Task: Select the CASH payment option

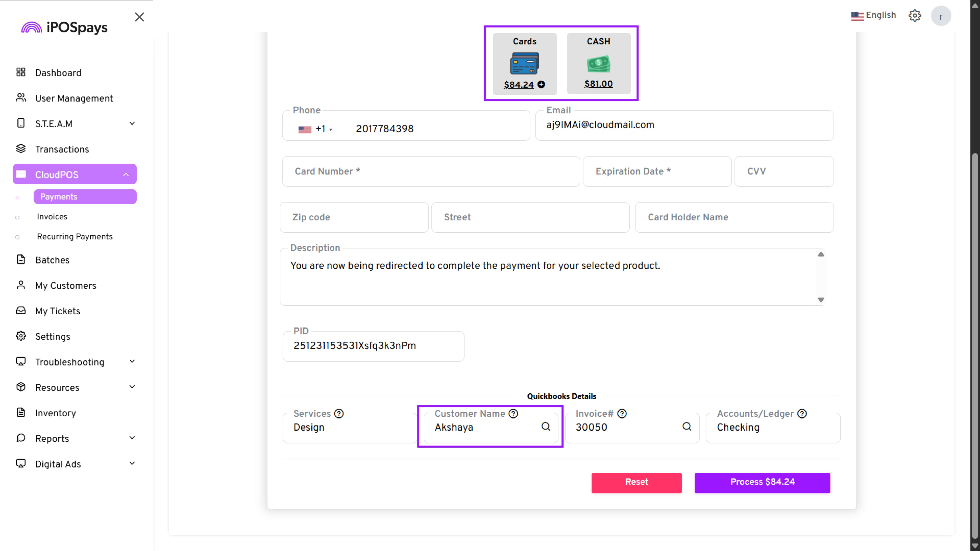Action: point(598,63)
